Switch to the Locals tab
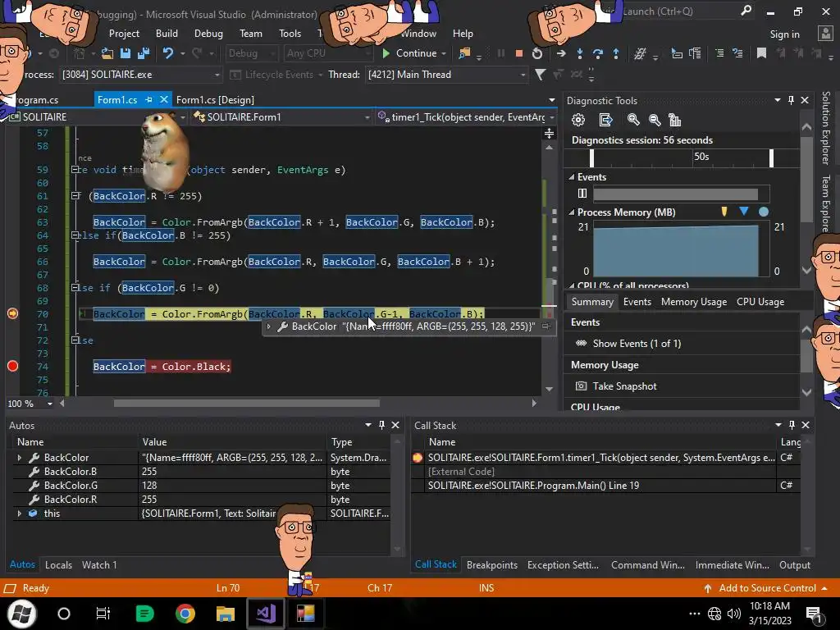This screenshot has width=840, height=630. tap(58, 564)
